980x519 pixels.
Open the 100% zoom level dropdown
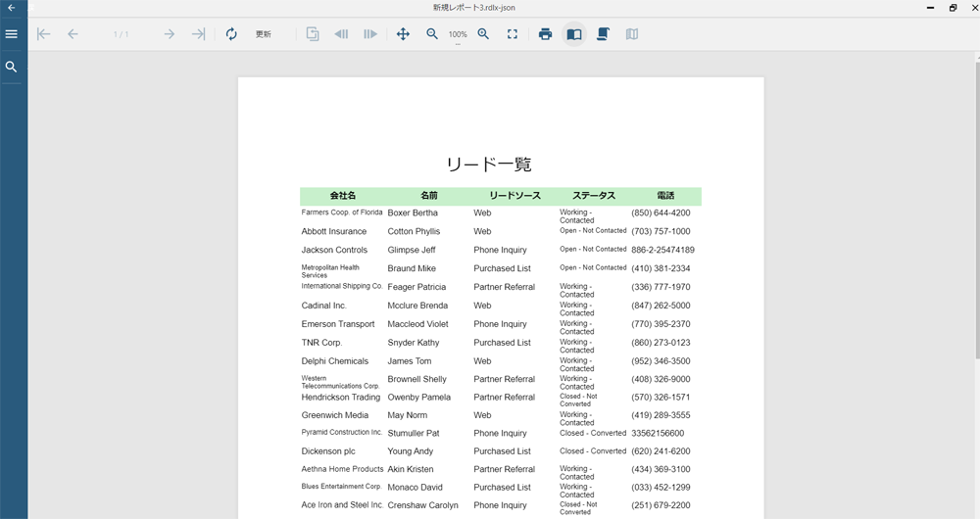pyautogui.click(x=458, y=35)
